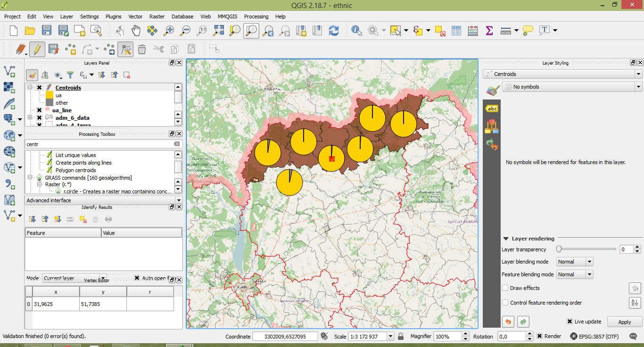Click the yellow ua legend swatch
644x347 pixels.
tap(50, 95)
